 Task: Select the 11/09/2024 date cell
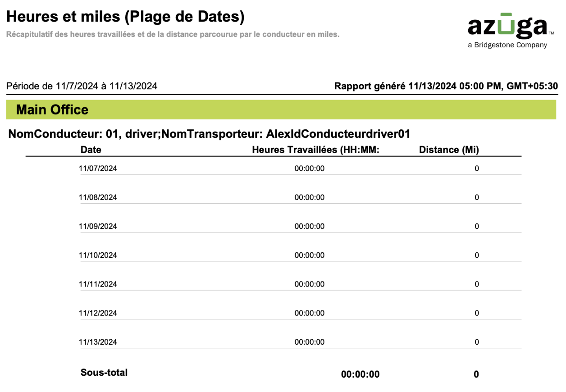[98, 226]
